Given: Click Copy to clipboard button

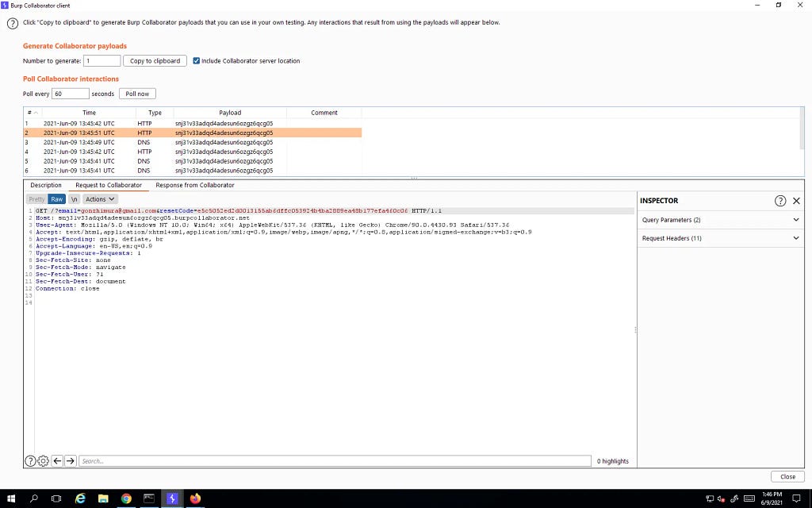Looking at the screenshot, I should point(155,60).
